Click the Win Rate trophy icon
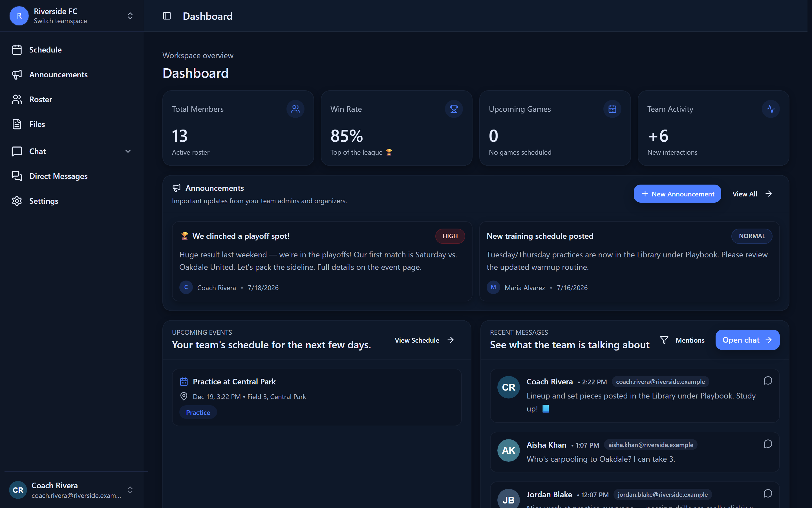The height and width of the screenshot is (508, 812). (454, 109)
